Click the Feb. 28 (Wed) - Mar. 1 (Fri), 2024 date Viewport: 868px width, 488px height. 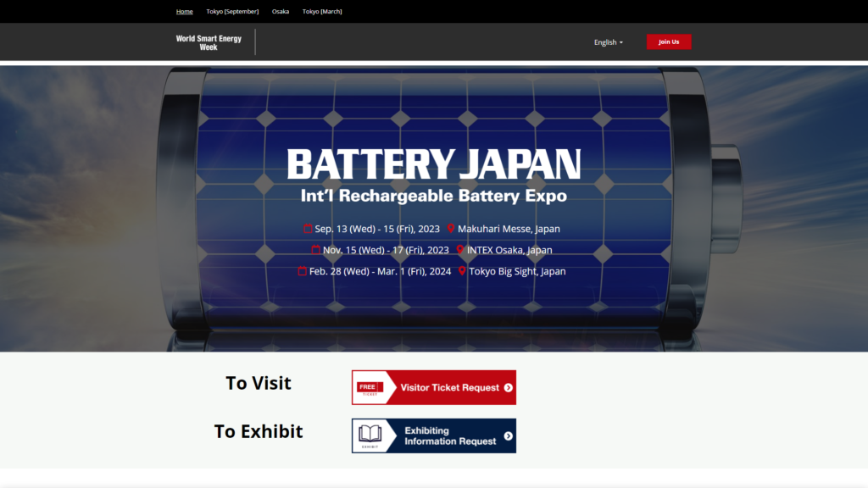[x=381, y=271]
